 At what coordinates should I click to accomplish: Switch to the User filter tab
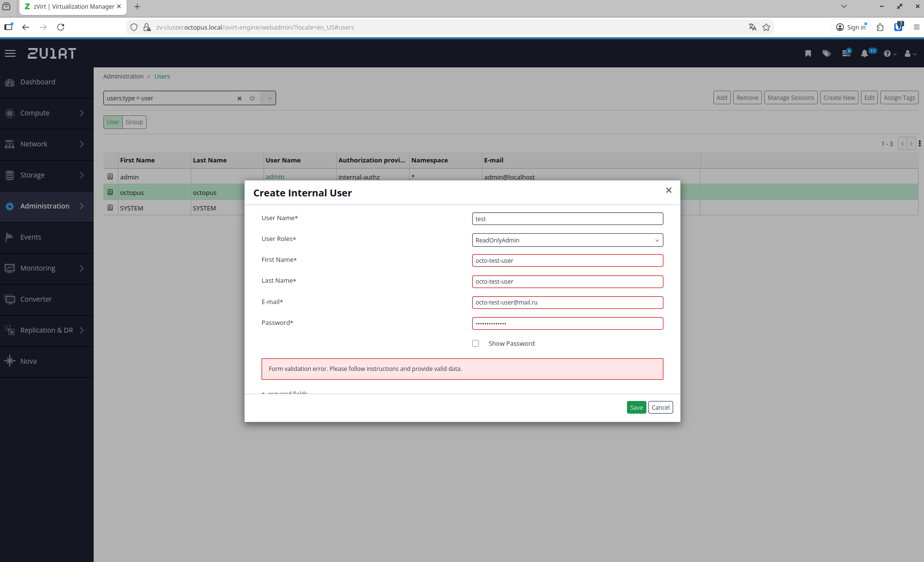pos(113,122)
